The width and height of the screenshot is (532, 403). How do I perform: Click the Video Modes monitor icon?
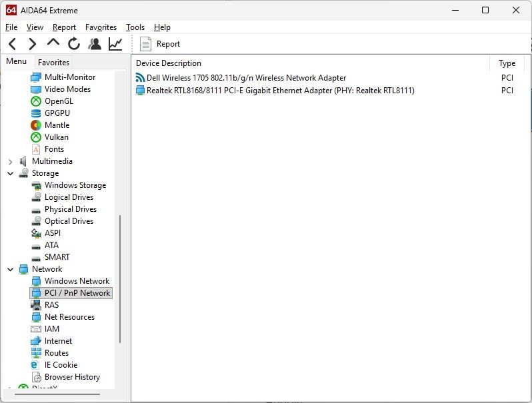pyautogui.click(x=35, y=89)
